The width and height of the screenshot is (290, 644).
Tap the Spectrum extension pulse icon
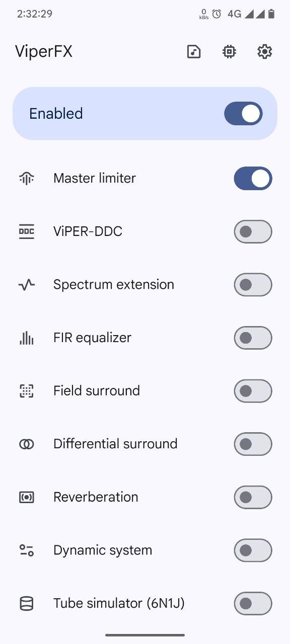click(x=27, y=285)
